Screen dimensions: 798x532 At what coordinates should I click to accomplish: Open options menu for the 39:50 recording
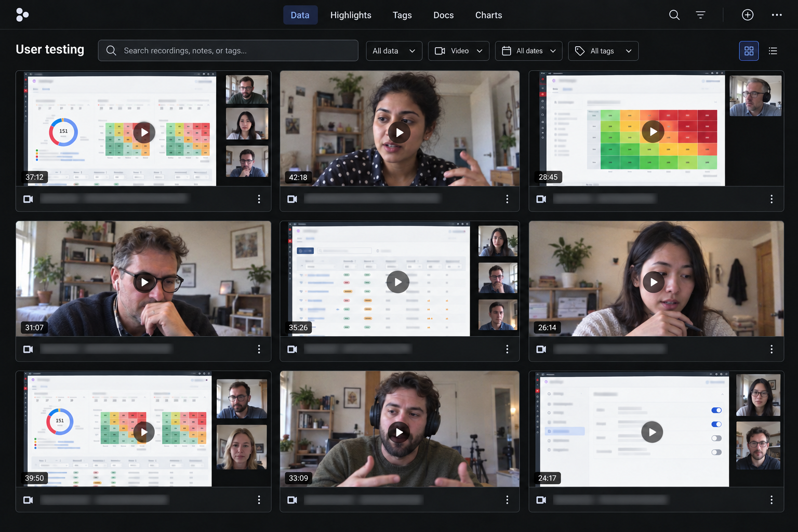pos(259,500)
